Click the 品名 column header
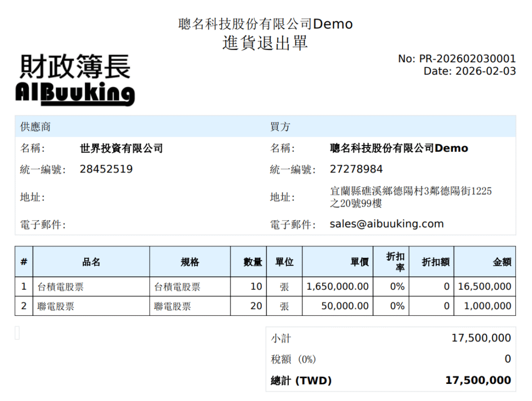Image resolution: width=532 pixels, height=401 pixels. 91,262
